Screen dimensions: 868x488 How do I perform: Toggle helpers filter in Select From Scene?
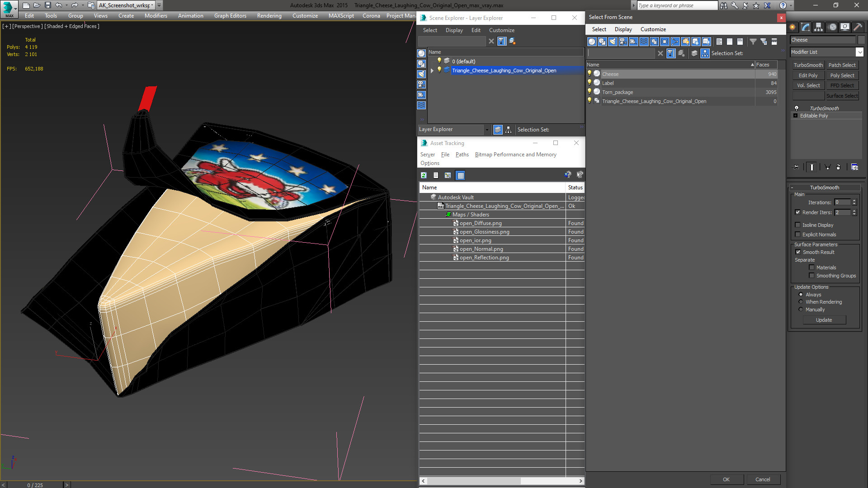coord(633,42)
